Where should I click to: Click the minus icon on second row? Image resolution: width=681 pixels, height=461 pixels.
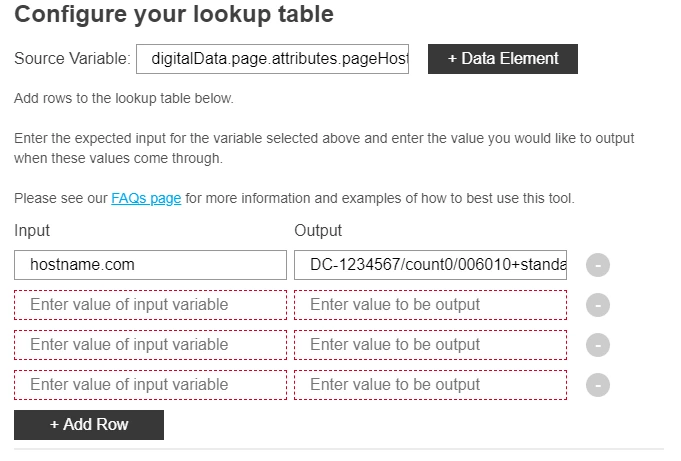pos(598,305)
